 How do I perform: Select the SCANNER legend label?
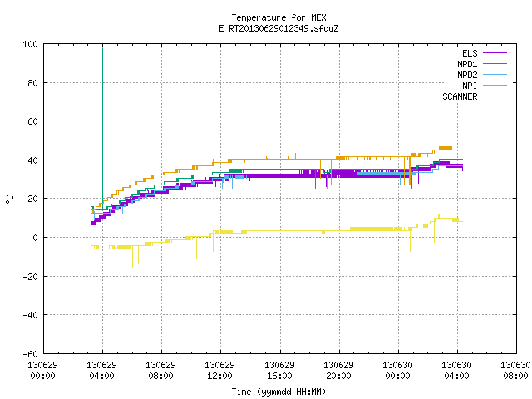460,96
